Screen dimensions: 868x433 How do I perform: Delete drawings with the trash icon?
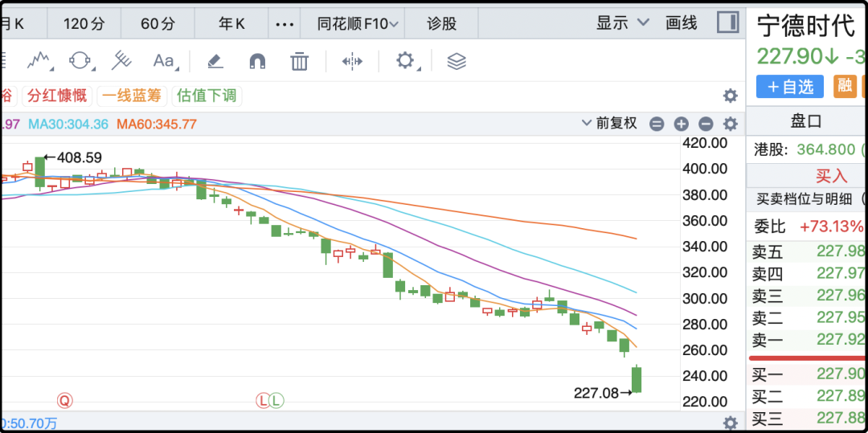pos(299,61)
